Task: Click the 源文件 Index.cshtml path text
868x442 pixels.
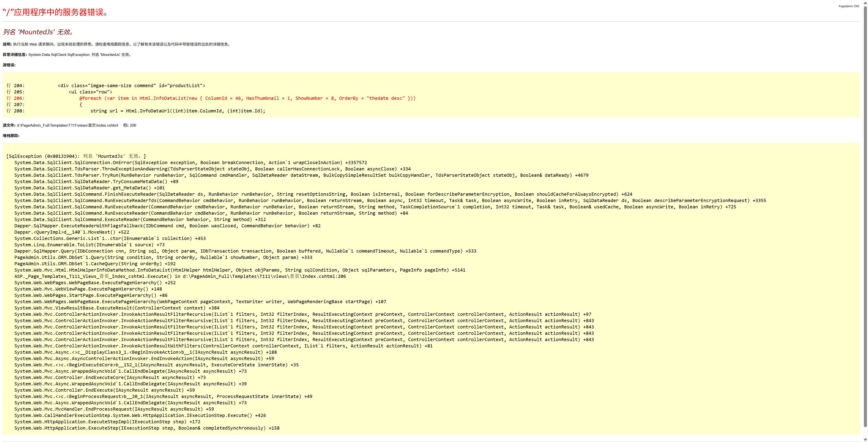Action: [67, 125]
